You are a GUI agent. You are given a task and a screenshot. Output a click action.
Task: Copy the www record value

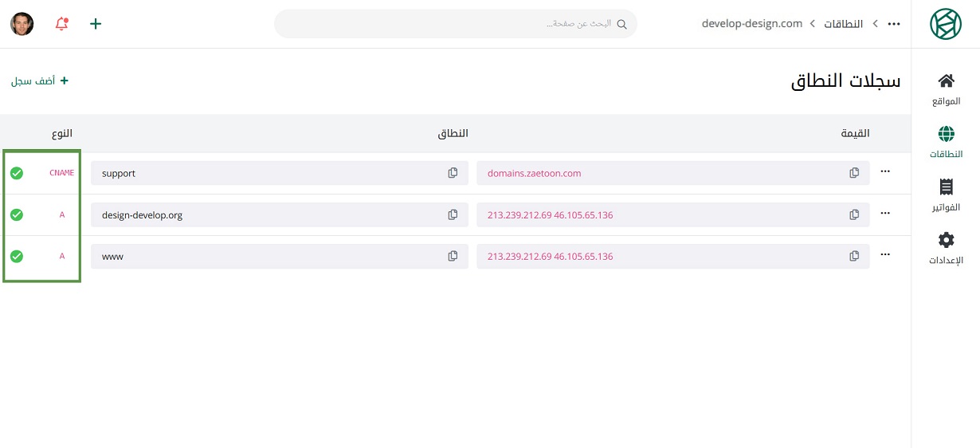tap(854, 256)
